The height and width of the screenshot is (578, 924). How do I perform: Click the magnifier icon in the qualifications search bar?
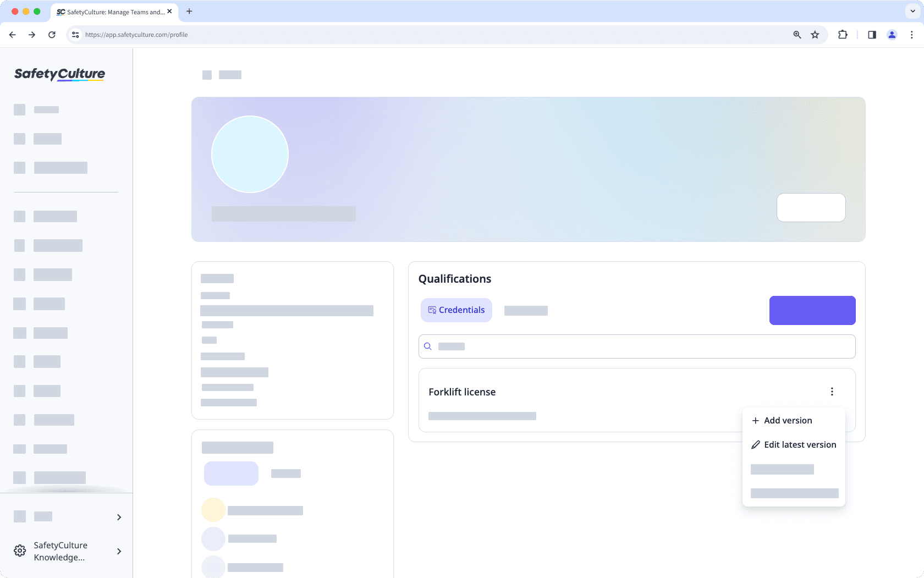coord(428,346)
